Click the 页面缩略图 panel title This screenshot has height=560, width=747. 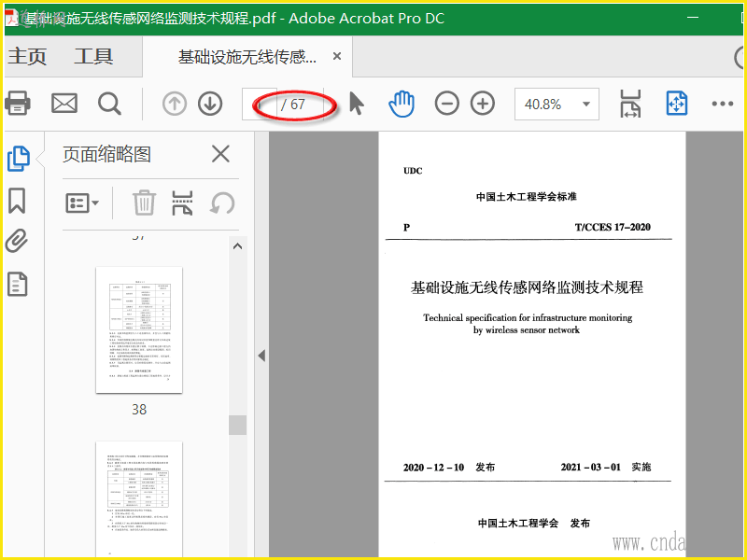click(106, 154)
